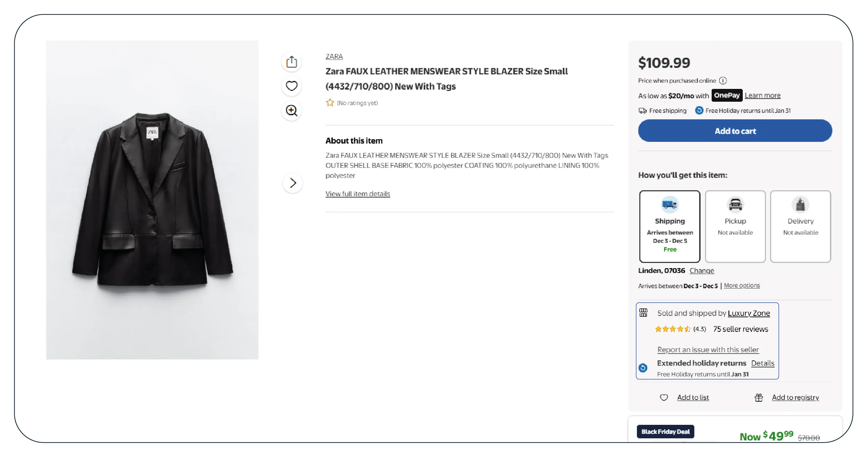Click the empty rating star
The width and height of the screenshot is (868, 457).
[330, 103]
